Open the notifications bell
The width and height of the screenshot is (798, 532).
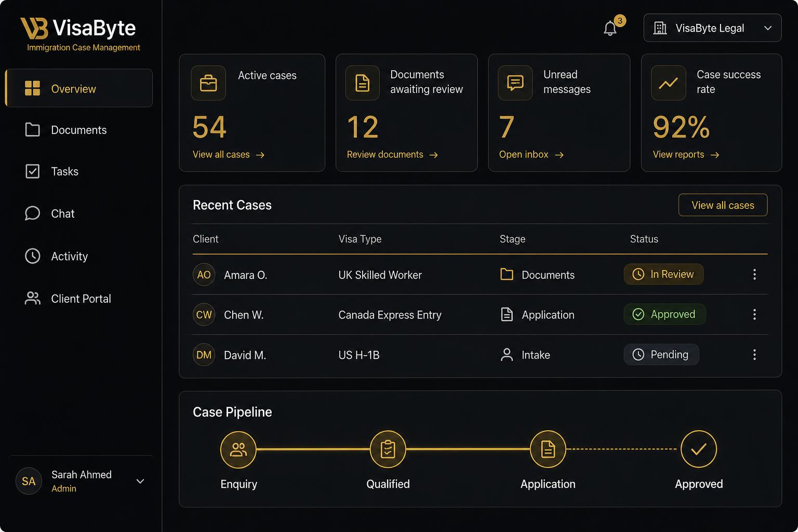pyautogui.click(x=610, y=28)
